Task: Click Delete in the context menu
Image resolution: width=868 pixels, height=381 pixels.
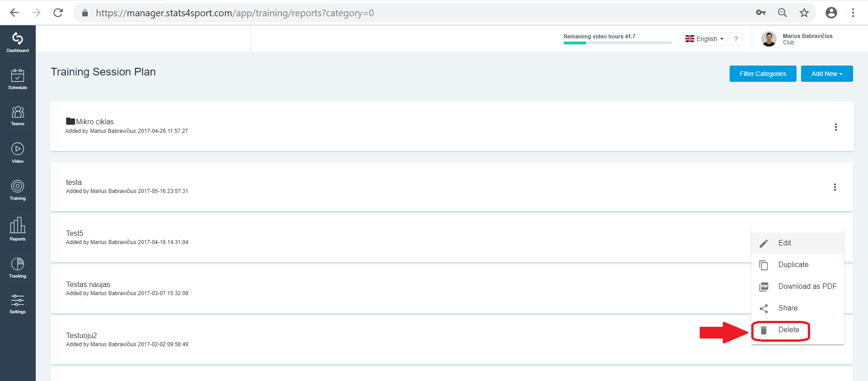Action: 797,330
